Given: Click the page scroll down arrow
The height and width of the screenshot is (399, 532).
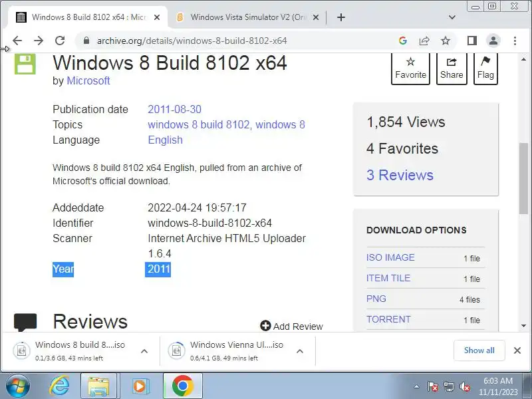Looking at the screenshot, I should pyautogui.click(x=523, y=326).
